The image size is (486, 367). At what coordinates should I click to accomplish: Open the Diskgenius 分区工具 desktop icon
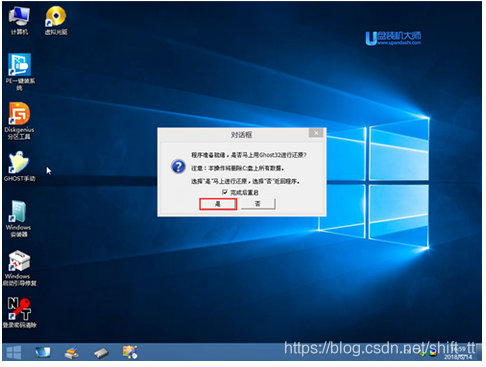(x=19, y=121)
